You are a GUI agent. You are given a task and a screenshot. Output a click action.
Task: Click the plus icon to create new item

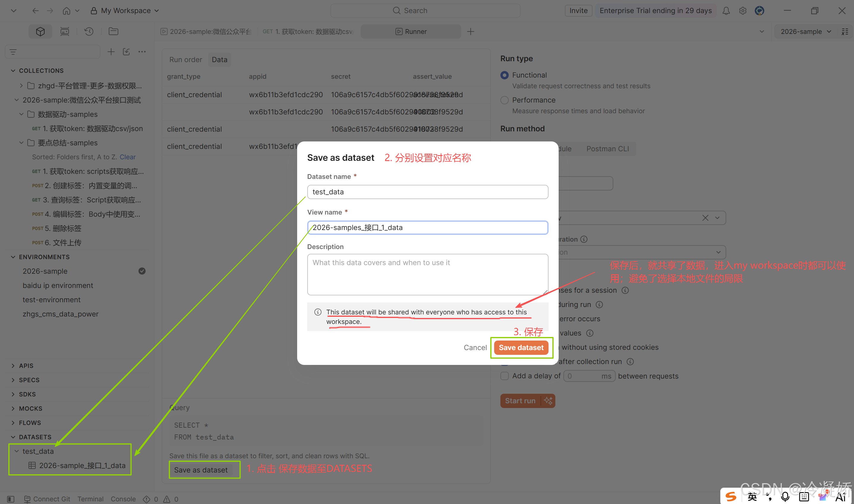[x=111, y=52]
